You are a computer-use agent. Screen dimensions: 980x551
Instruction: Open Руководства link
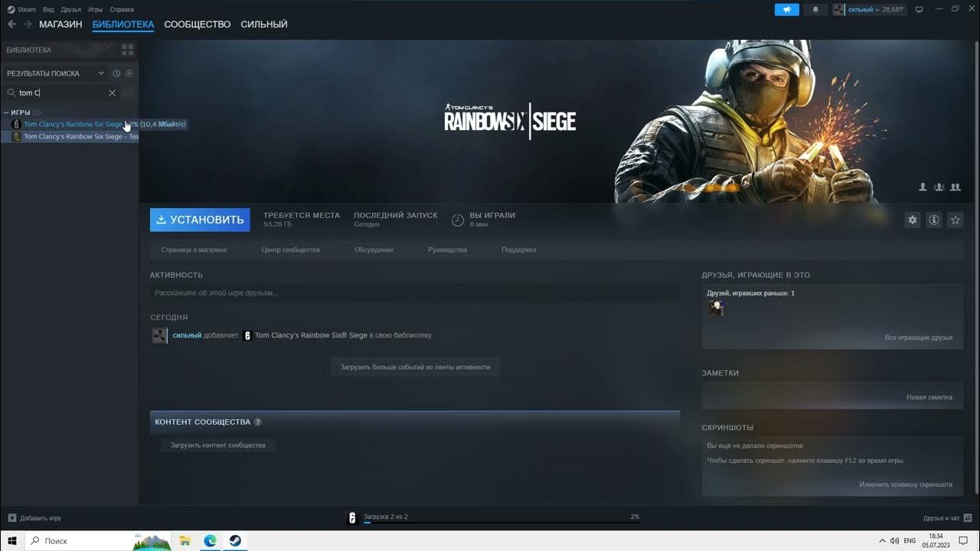tap(447, 249)
